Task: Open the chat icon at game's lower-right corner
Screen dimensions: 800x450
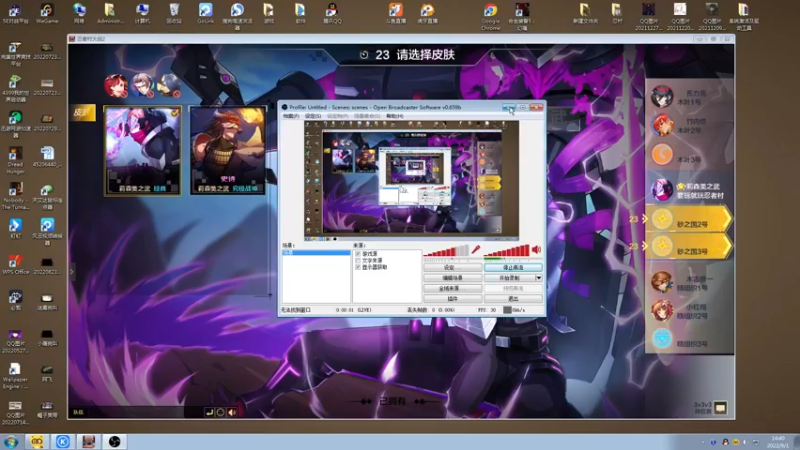Action: click(720, 408)
